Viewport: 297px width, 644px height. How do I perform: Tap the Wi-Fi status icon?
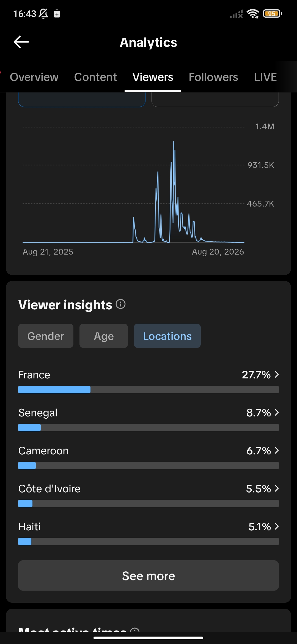253,13
